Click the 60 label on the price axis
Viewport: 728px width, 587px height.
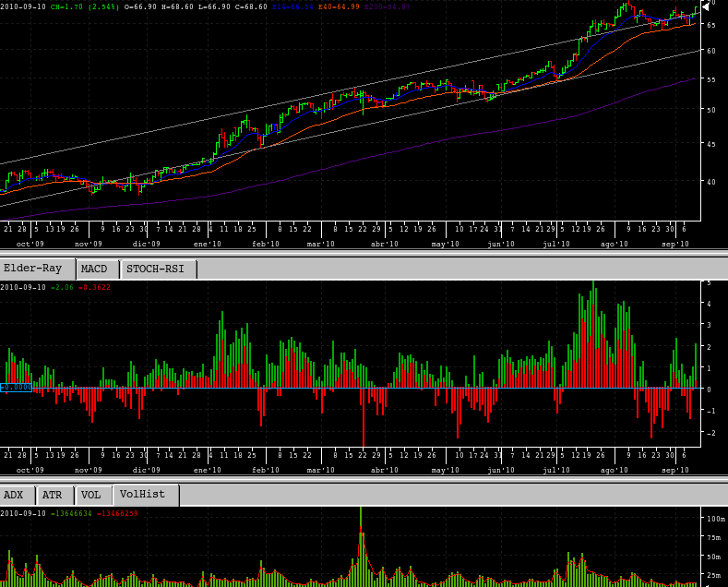pyautogui.click(x=710, y=51)
